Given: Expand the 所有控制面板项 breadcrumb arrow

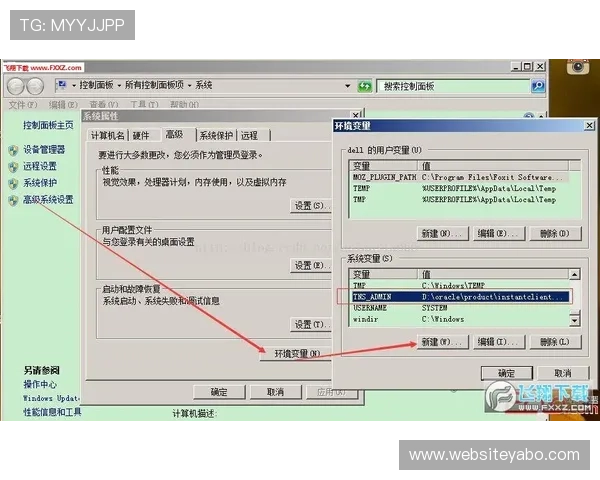Looking at the screenshot, I should (x=189, y=85).
